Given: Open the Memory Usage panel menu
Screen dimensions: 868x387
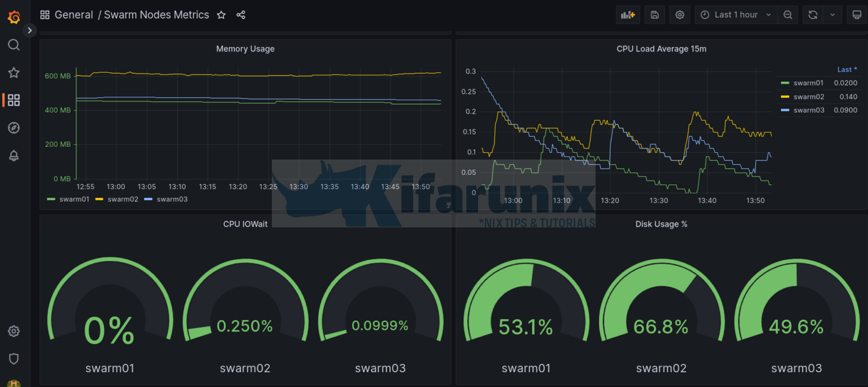Looking at the screenshot, I should [245, 49].
